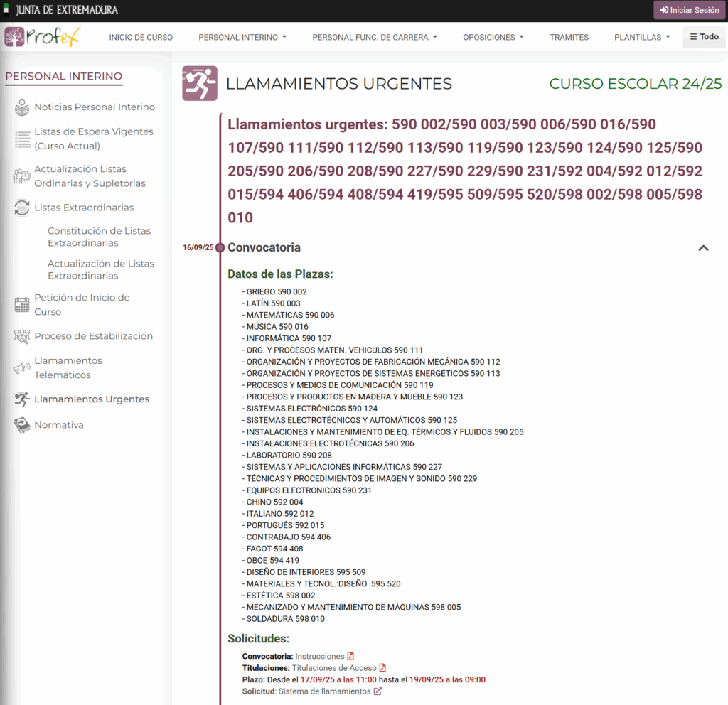The height and width of the screenshot is (705, 728).
Task: Click the Noticias Personal Interino newspaper icon
Action: pos(22,107)
